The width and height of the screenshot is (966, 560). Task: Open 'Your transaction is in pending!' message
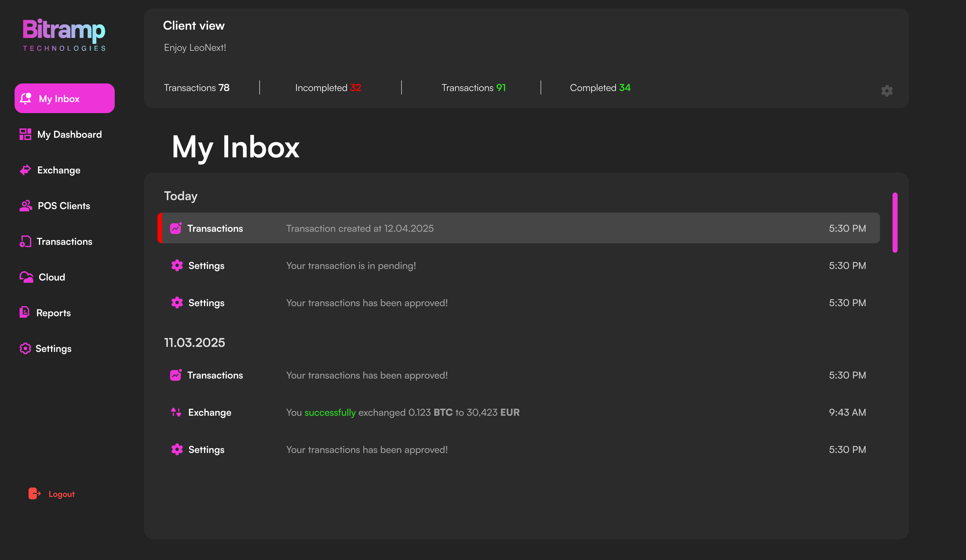coord(351,265)
